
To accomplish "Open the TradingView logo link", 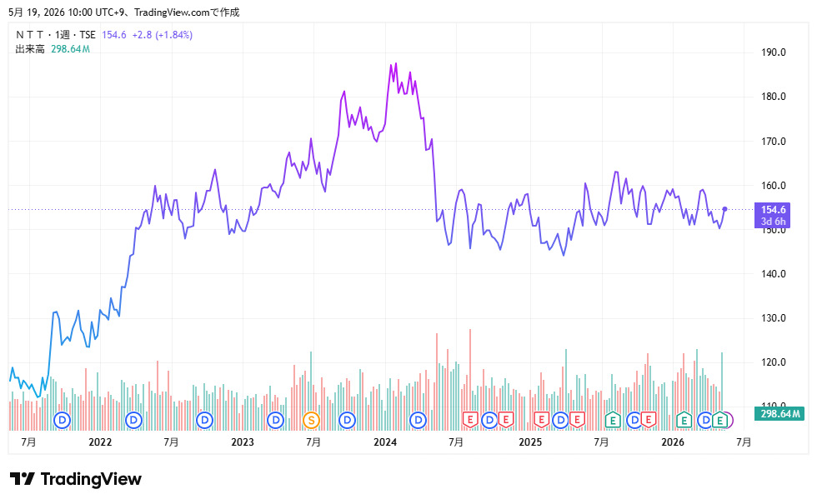I will [76, 479].
